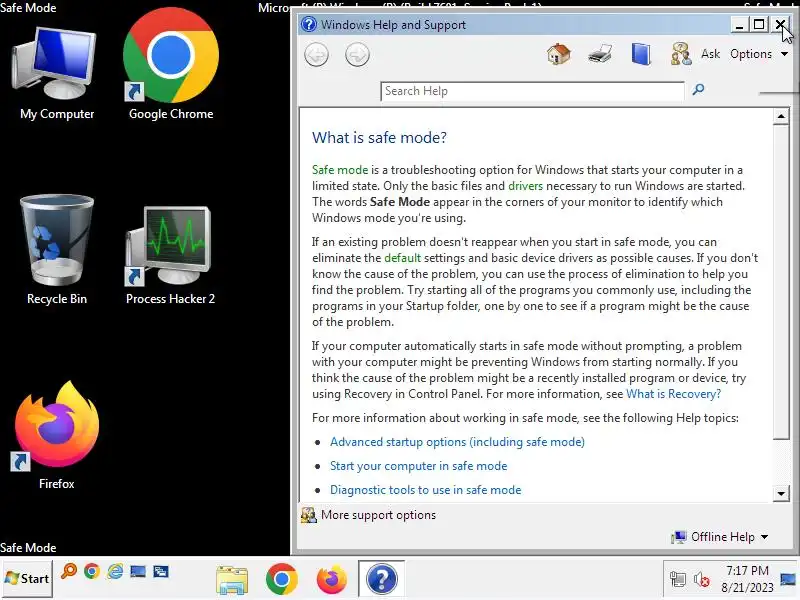800x600 pixels.
Task: Click the network tray icon
Action: pos(678,579)
